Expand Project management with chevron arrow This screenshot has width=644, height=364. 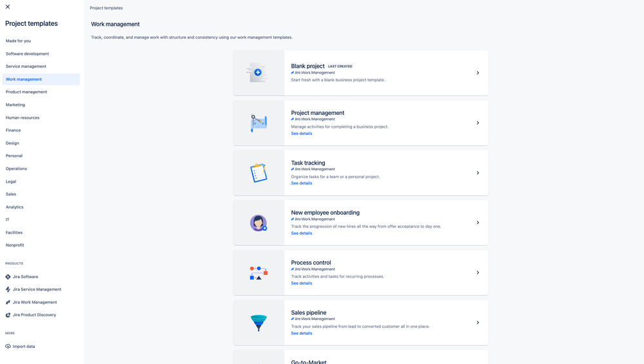[478, 123]
